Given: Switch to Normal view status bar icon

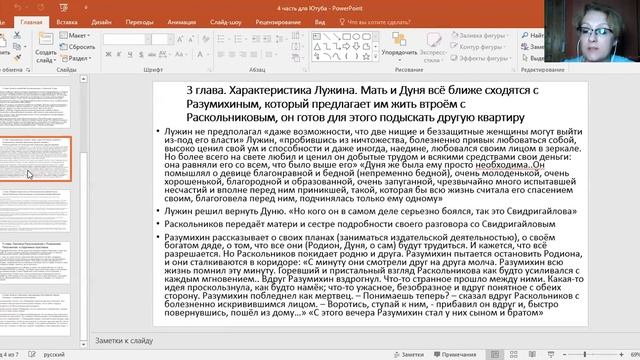Looking at the screenshot, I should (495, 355).
